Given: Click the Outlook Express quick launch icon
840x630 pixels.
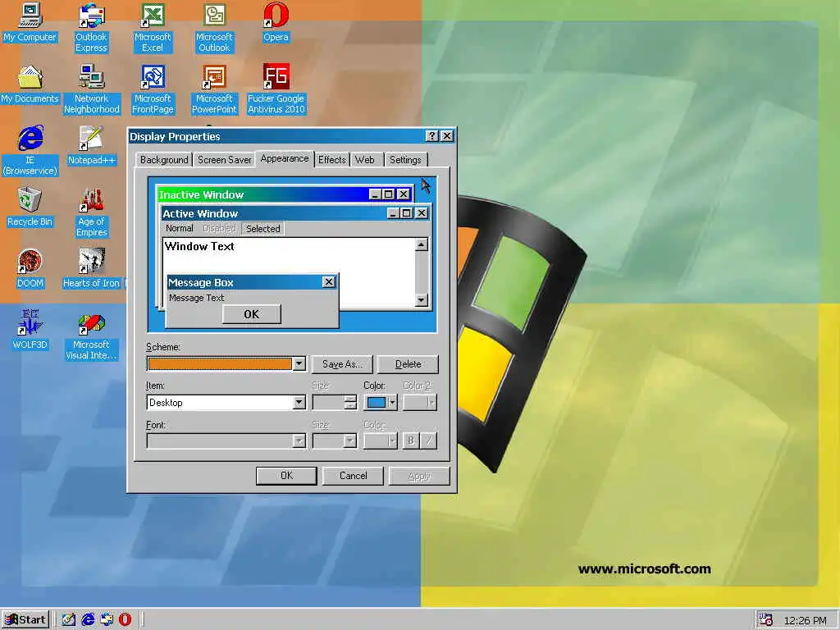Looking at the screenshot, I should 107,620.
